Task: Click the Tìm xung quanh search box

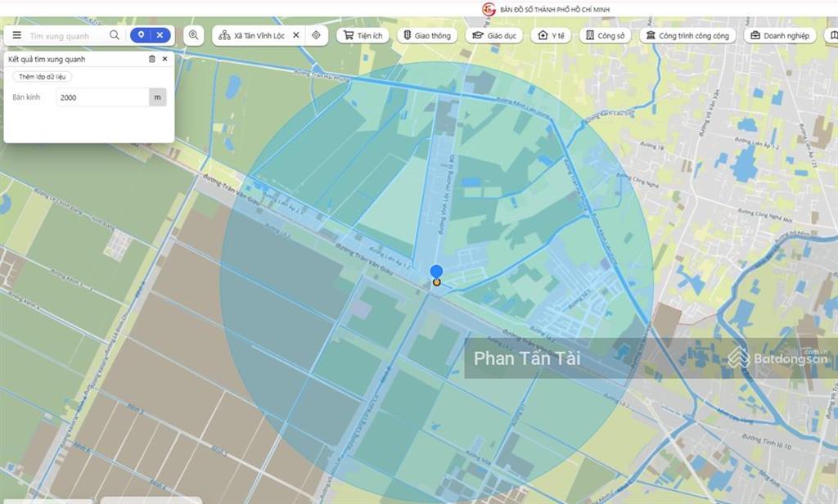Action: tap(65, 36)
